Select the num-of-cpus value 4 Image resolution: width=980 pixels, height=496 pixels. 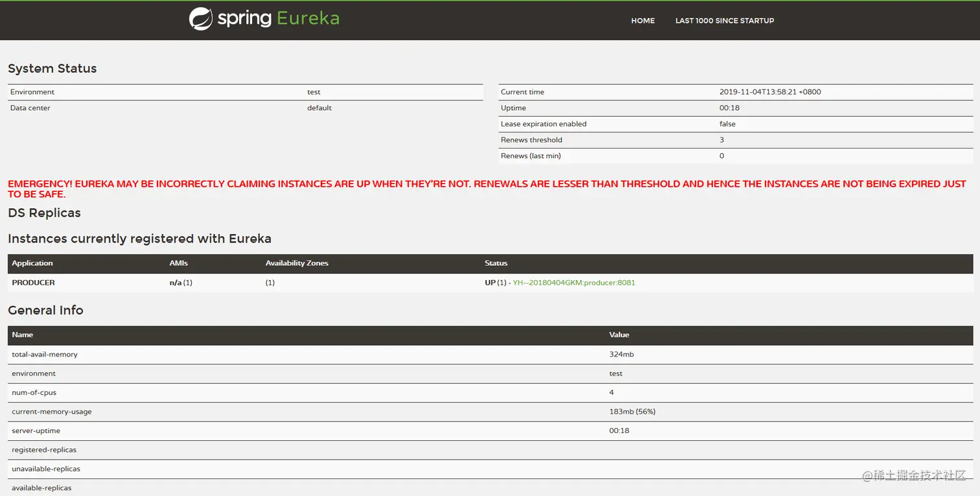(612, 393)
